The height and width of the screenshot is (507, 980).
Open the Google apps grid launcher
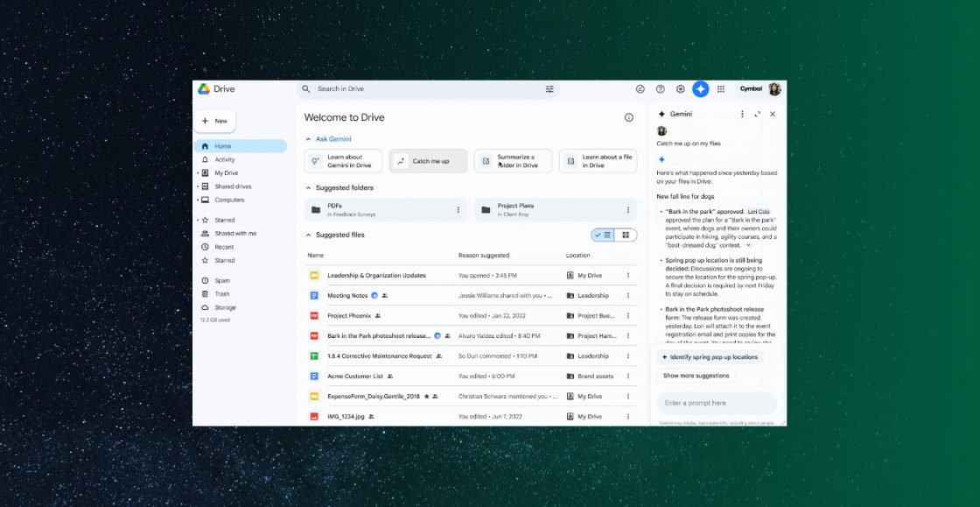(x=721, y=88)
